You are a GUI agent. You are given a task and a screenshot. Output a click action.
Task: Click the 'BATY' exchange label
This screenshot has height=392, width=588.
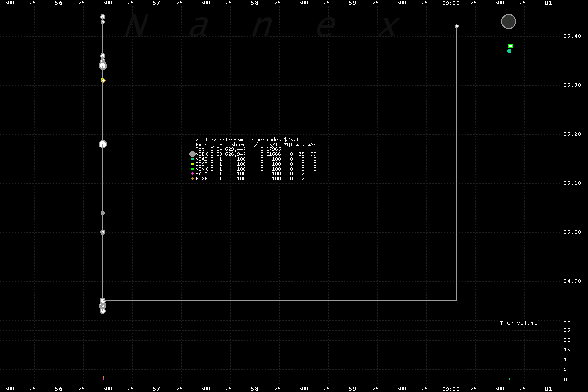pyautogui.click(x=201, y=174)
